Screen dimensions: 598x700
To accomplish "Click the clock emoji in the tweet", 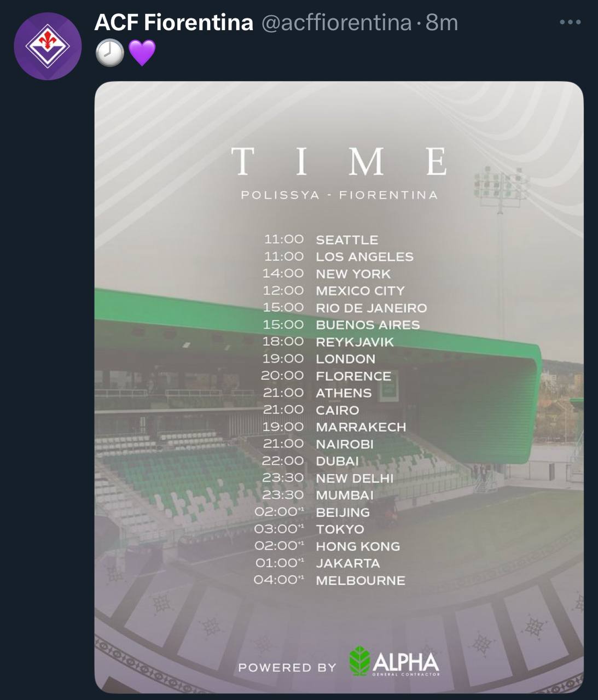I will [x=110, y=53].
